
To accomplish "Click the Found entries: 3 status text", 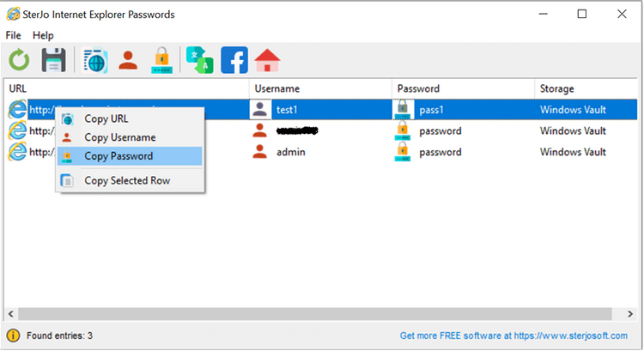I will coord(59,336).
